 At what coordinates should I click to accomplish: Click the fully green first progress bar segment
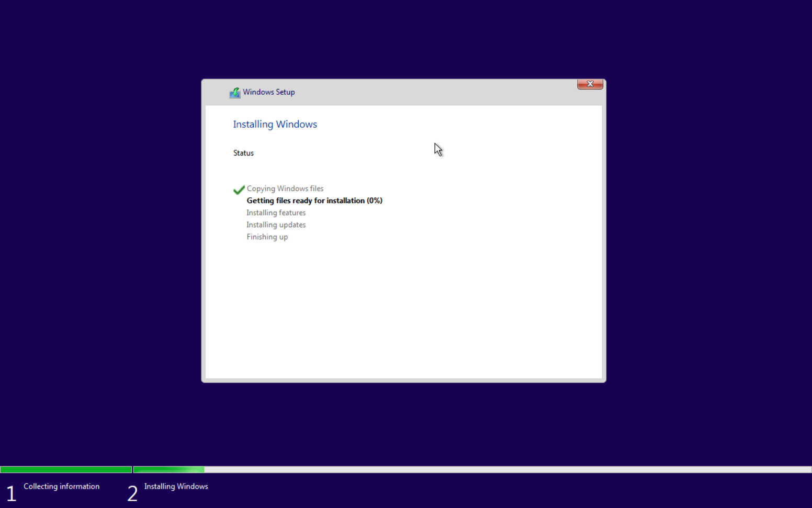(x=66, y=470)
